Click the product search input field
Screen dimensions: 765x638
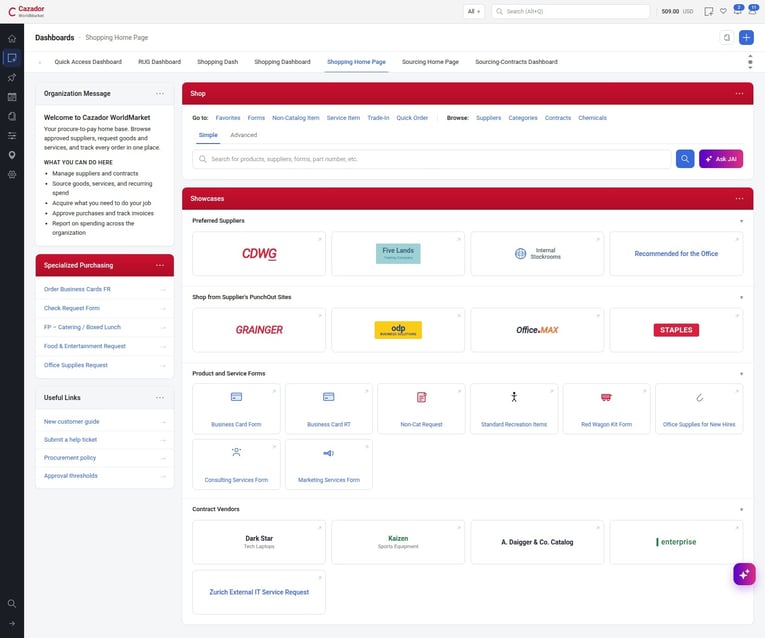[432, 159]
